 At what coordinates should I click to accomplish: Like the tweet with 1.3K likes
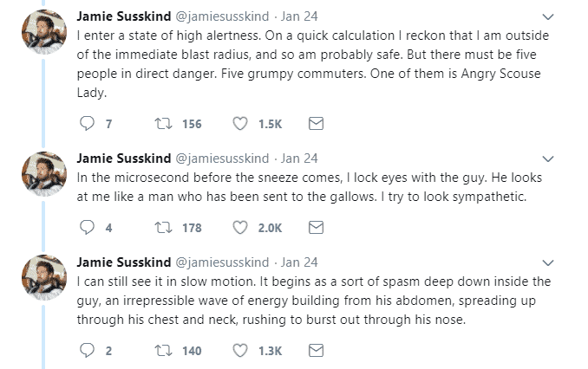point(241,351)
